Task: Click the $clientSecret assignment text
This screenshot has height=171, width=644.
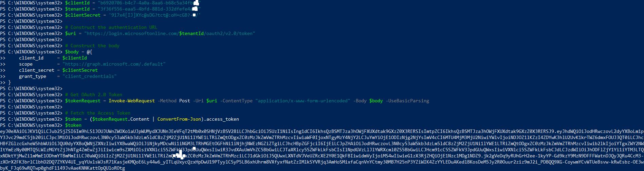Action: coord(133,15)
